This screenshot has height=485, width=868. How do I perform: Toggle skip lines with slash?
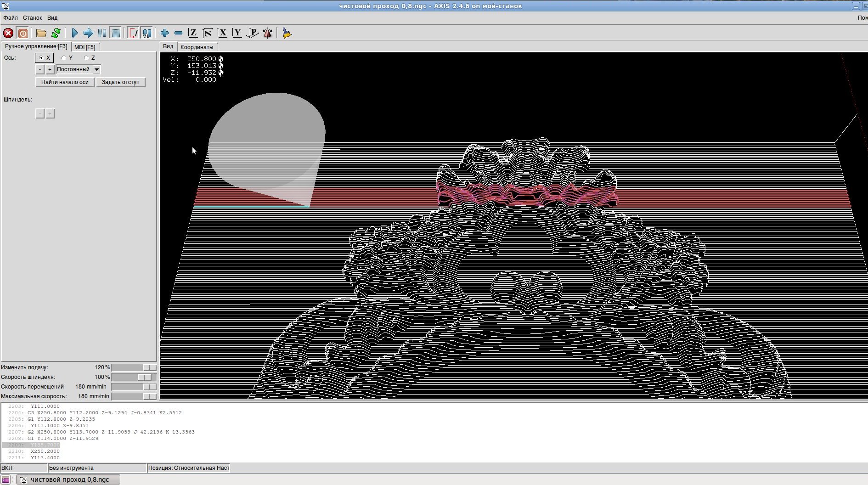(133, 33)
